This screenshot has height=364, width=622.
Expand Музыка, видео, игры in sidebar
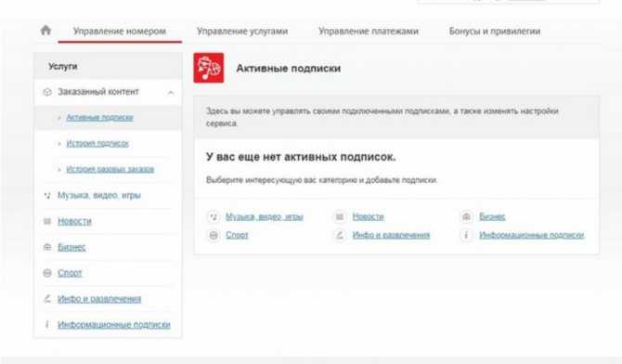(x=99, y=195)
